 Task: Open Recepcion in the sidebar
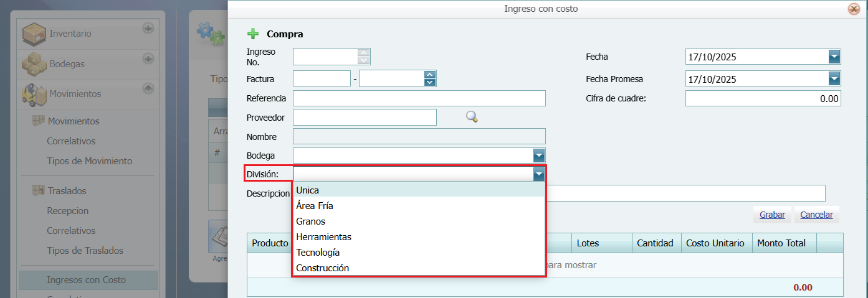67,211
